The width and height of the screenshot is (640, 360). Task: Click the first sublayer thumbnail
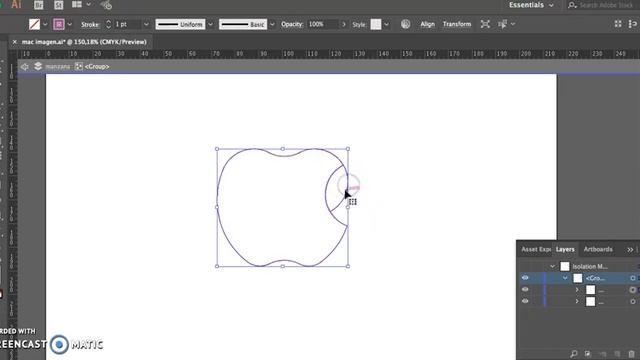(590, 290)
